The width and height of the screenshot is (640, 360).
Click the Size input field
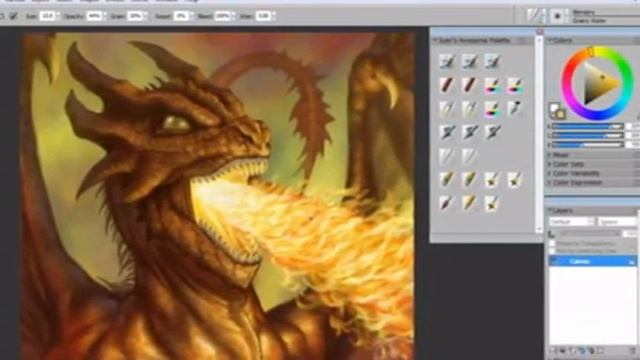(x=47, y=16)
